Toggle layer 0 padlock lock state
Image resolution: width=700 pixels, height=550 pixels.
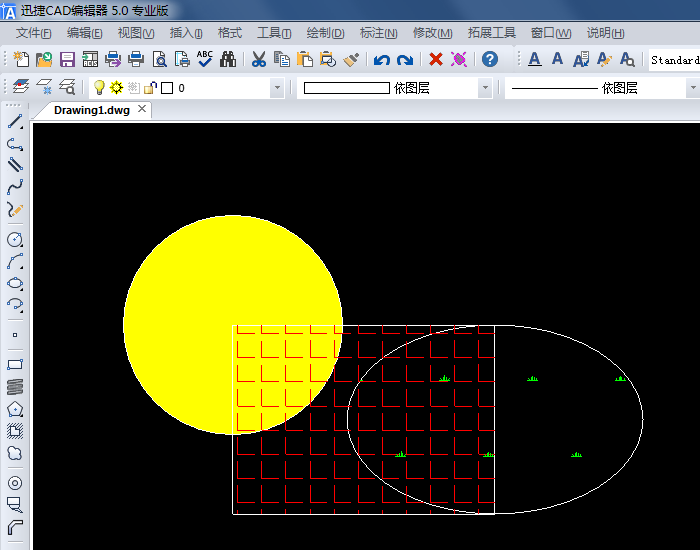[x=150, y=88]
